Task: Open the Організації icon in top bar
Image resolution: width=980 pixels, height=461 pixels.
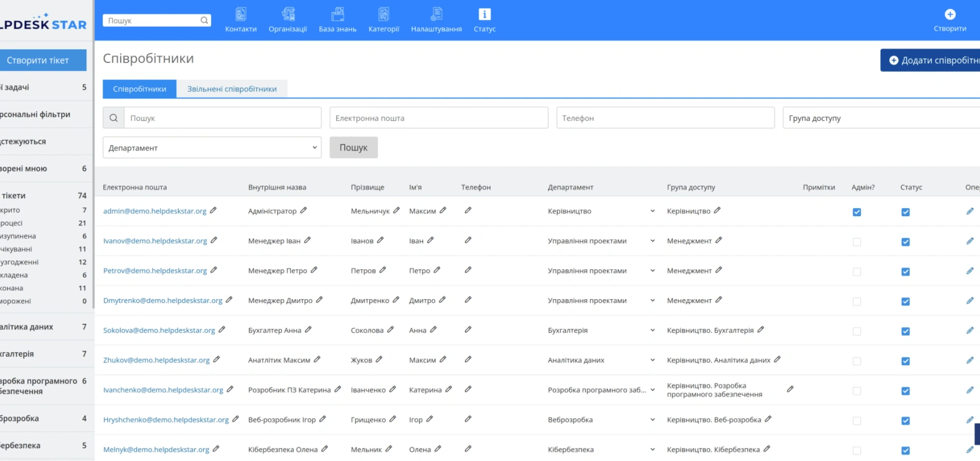Action: point(288,14)
